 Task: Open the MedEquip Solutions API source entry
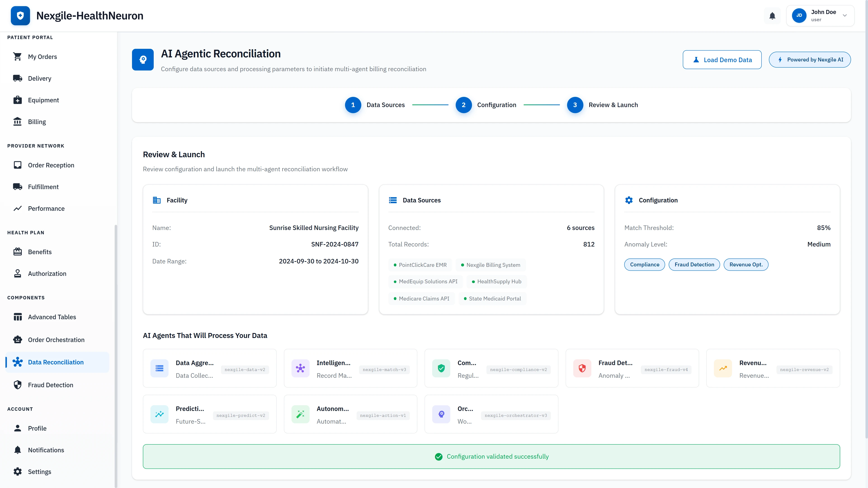point(426,281)
